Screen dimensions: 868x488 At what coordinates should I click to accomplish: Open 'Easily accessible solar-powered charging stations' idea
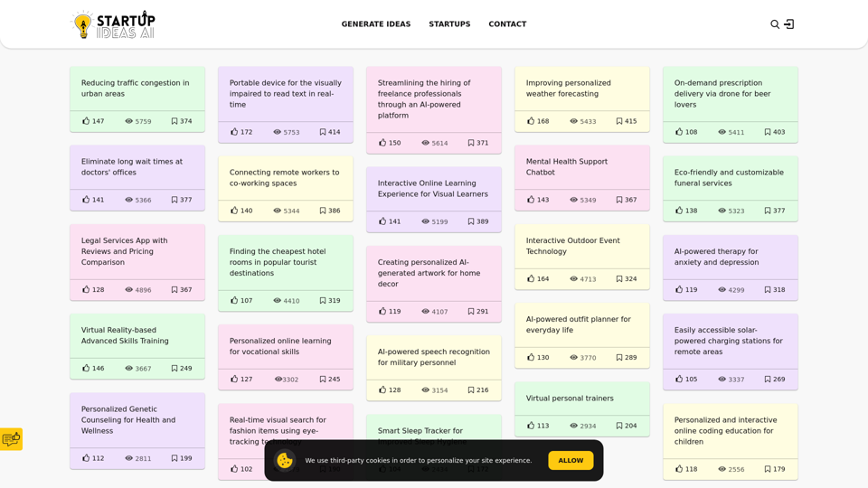(729, 341)
